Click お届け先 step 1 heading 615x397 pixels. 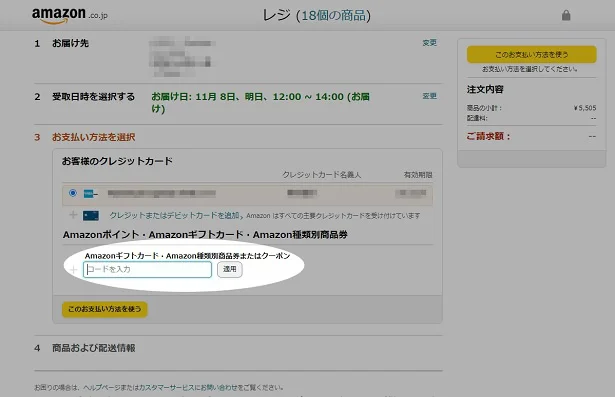tap(71, 43)
